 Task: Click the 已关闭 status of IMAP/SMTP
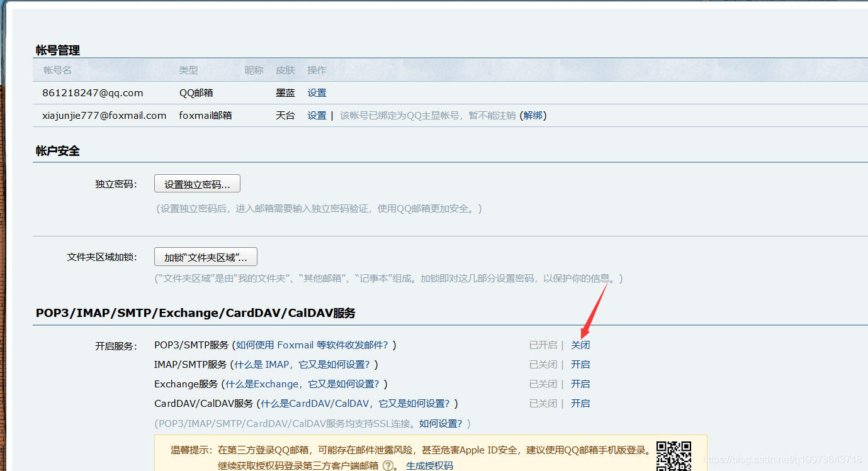[x=543, y=365]
